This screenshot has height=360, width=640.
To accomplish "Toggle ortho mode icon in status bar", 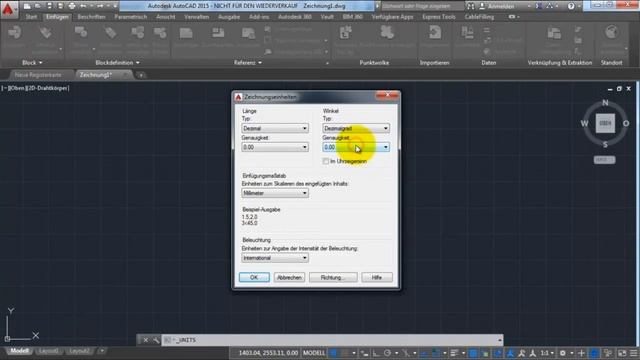I will (376, 353).
